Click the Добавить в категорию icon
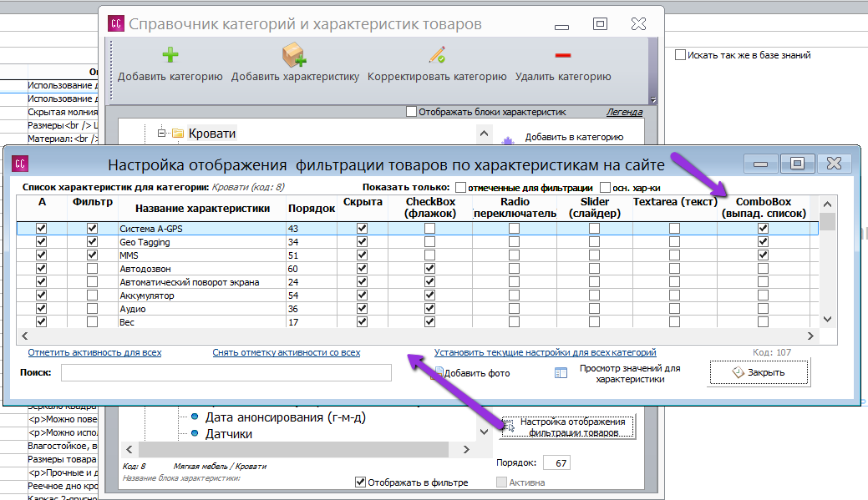 508,140
